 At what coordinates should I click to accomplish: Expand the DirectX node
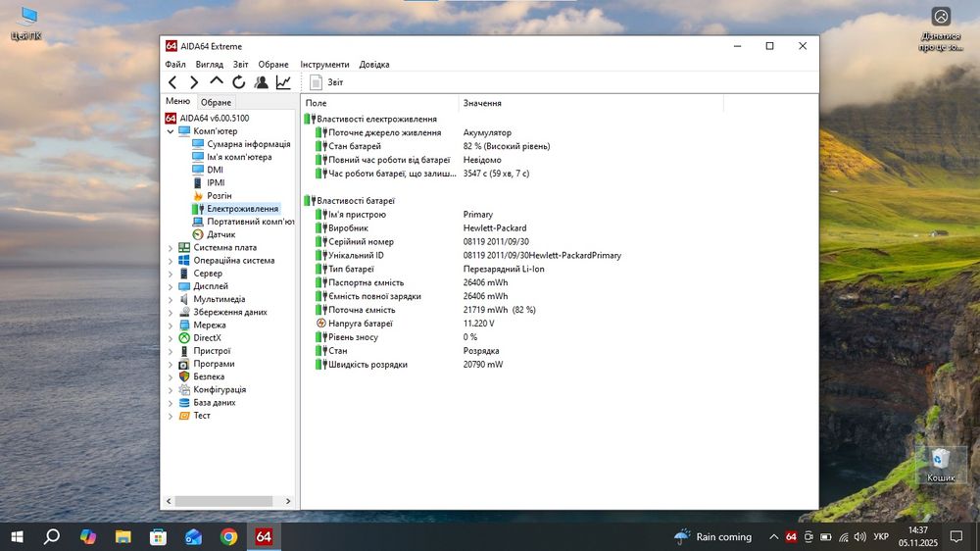[170, 338]
